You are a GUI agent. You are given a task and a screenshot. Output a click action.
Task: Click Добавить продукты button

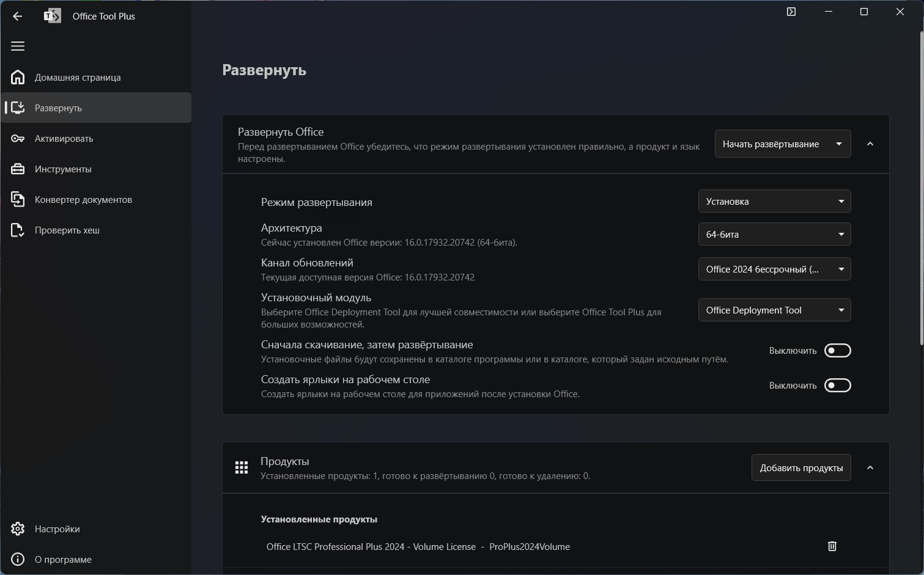[800, 468]
